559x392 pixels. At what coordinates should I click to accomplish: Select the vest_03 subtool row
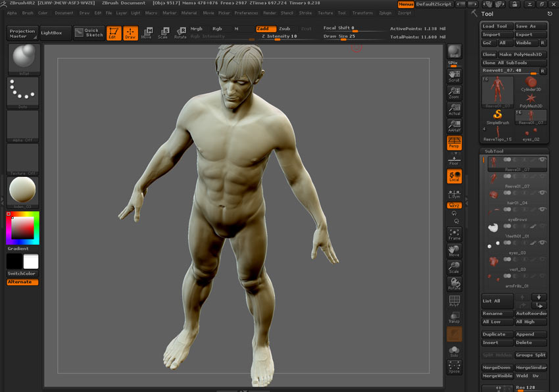pos(517,264)
